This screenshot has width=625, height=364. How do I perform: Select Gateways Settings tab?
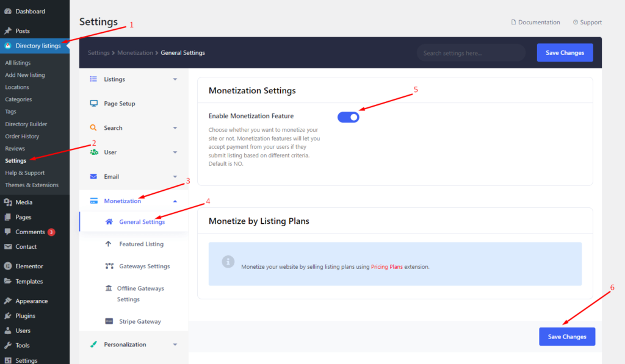(144, 266)
